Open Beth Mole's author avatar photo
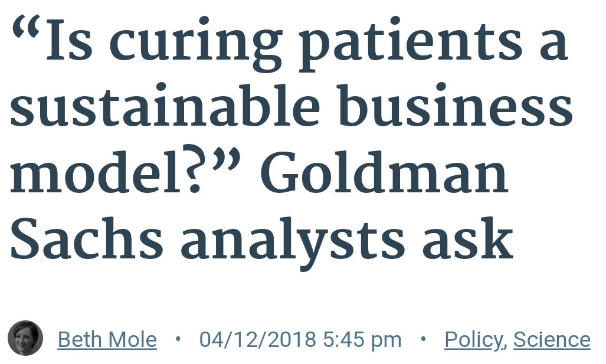Image resolution: width=606 pixels, height=364 pixels. click(x=25, y=338)
